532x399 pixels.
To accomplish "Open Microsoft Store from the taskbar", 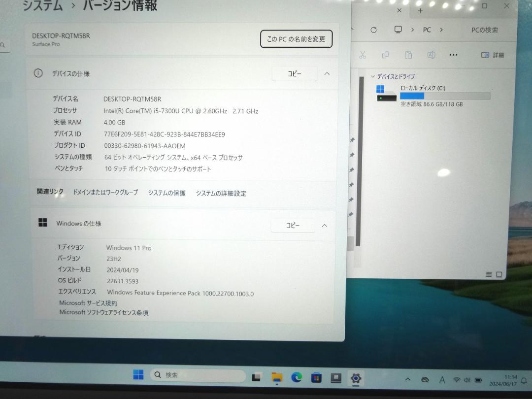I will (316, 378).
